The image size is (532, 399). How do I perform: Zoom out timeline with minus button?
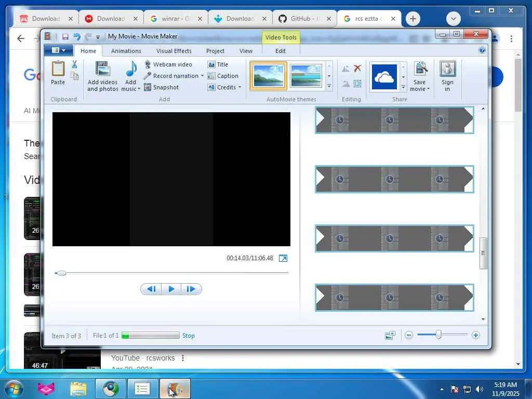click(409, 335)
